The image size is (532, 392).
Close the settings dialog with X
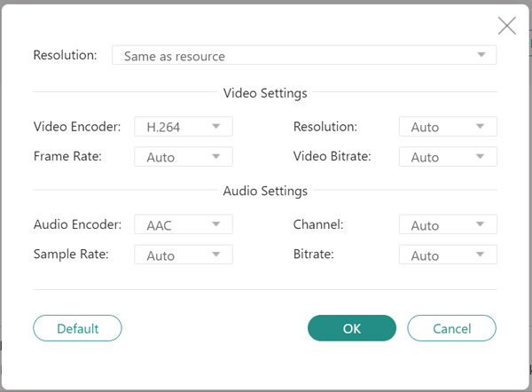[x=506, y=26]
